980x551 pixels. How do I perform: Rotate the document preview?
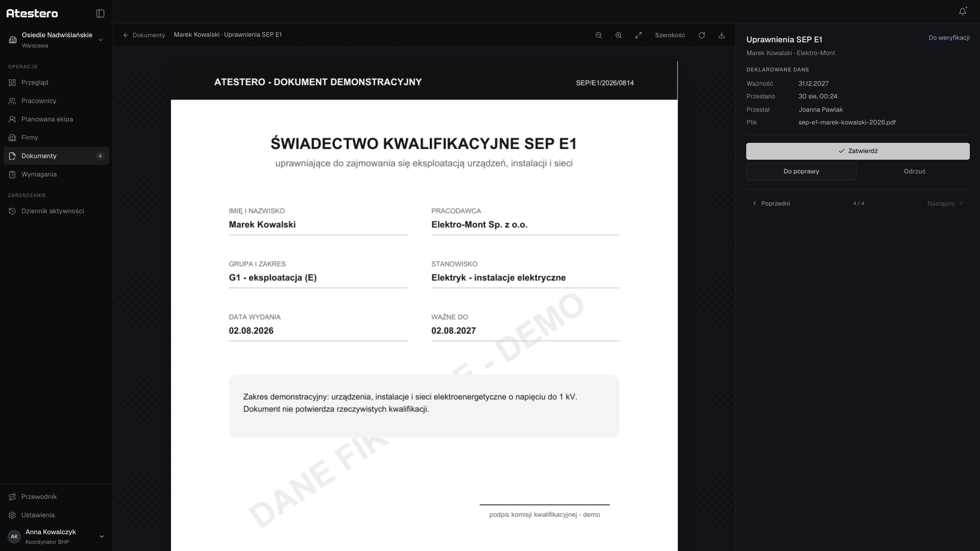point(702,35)
